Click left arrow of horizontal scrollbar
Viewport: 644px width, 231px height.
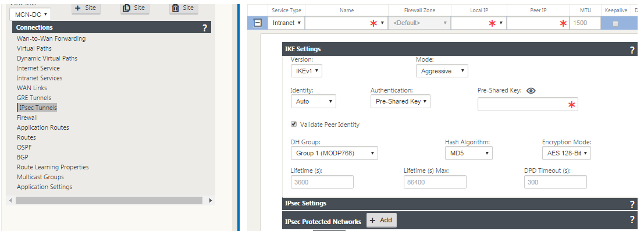(10, 200)
